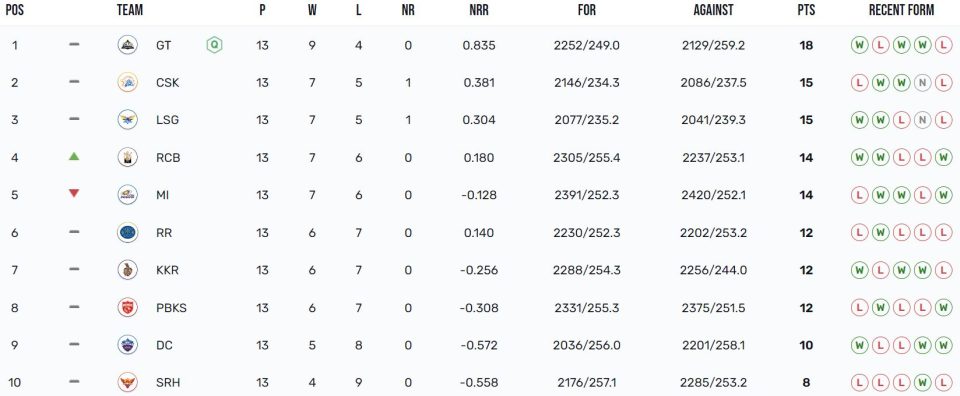Click the green Q qualified badge for GT
The image size is (960, 396).
click(x=214, y=45)
